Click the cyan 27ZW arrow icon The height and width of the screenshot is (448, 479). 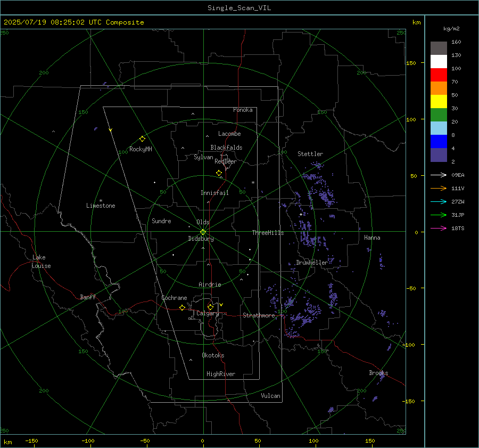coord(439,201)
